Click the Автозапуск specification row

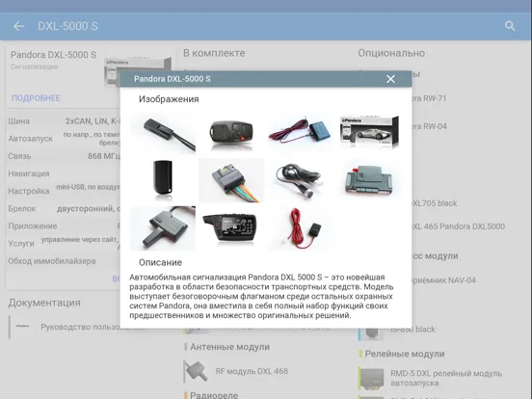point(64,139)
